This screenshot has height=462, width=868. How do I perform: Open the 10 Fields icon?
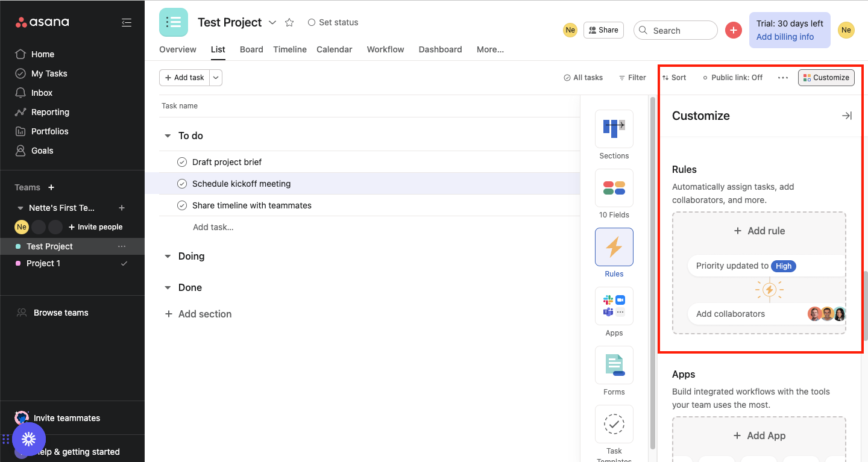(x=614, y=188)
